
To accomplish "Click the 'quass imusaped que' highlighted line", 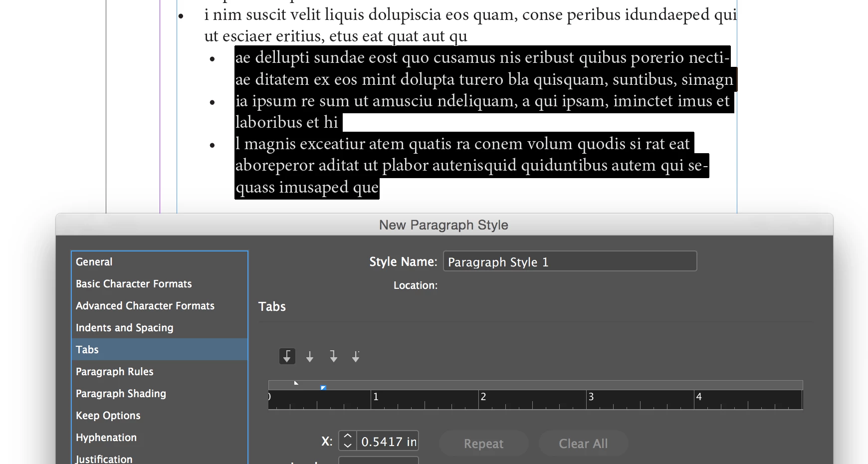I will (x=307, y=188).
